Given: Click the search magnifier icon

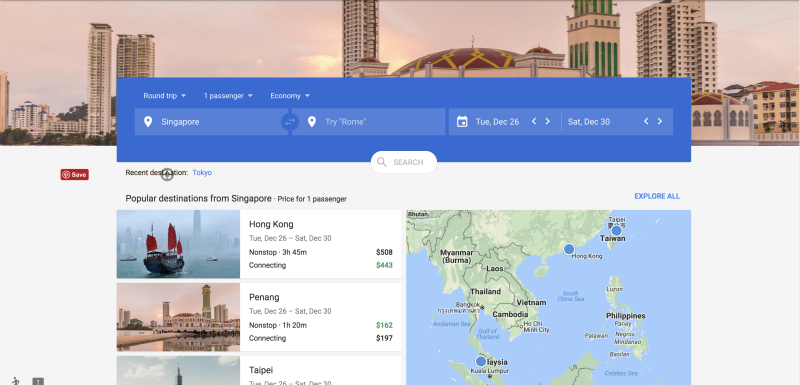Looking at the screenshot, I should (382, 162).
